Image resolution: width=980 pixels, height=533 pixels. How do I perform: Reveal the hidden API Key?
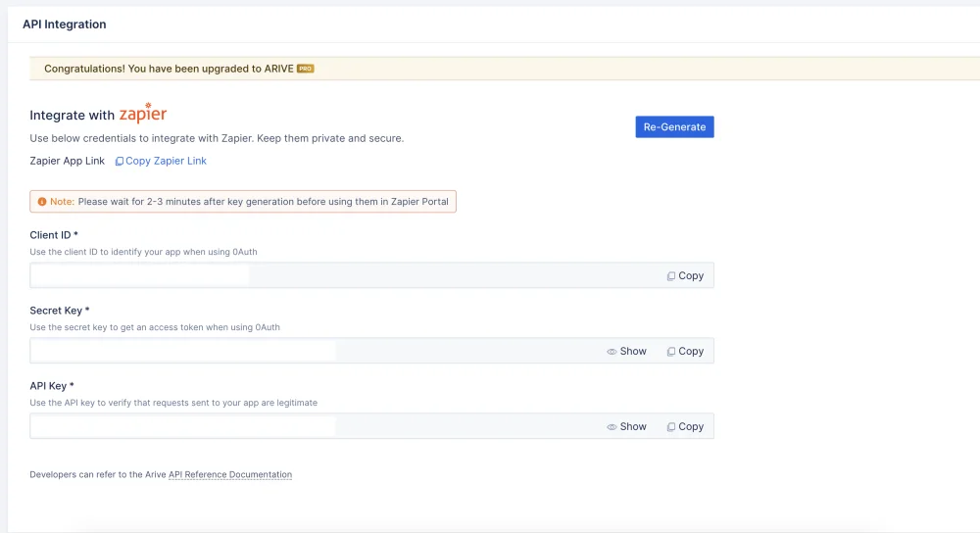626,427
